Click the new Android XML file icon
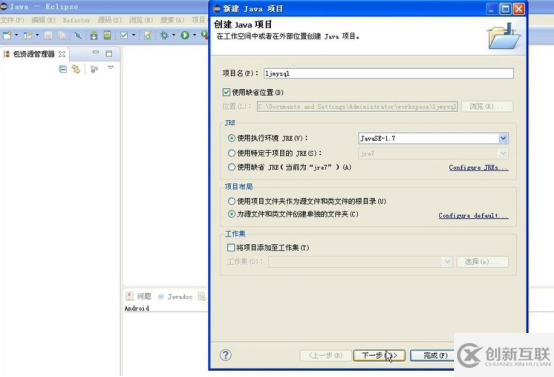 (148, 35)
